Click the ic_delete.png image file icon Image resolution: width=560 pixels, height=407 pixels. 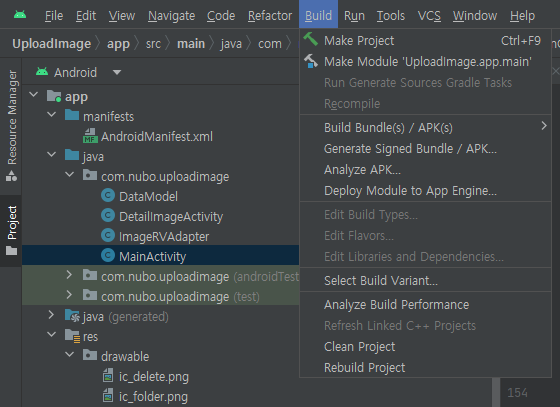[x=108, y=376]
